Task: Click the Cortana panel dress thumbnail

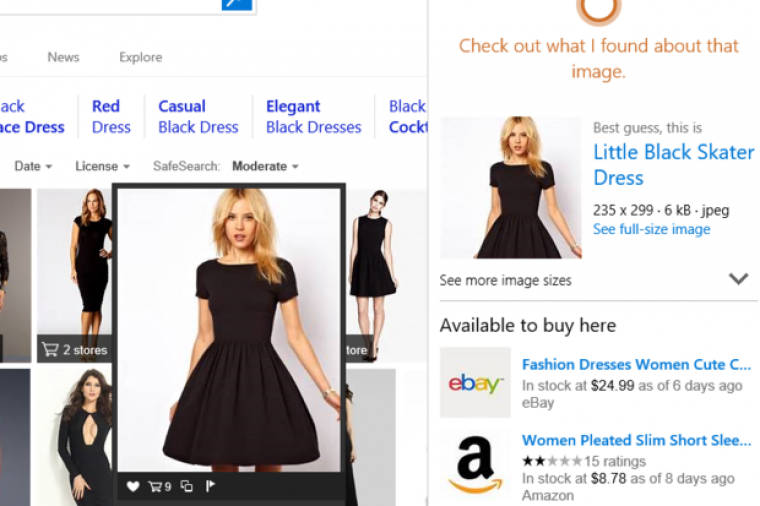Action: [511, 187]
